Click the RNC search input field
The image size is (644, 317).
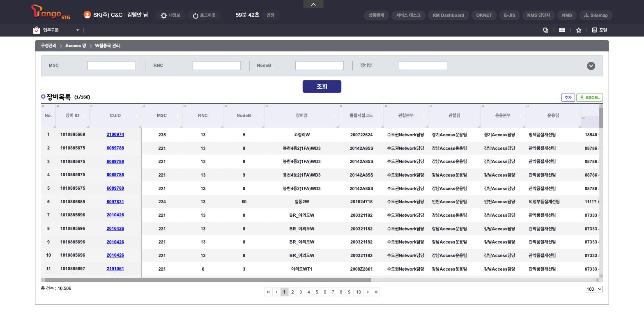(216, 65)
